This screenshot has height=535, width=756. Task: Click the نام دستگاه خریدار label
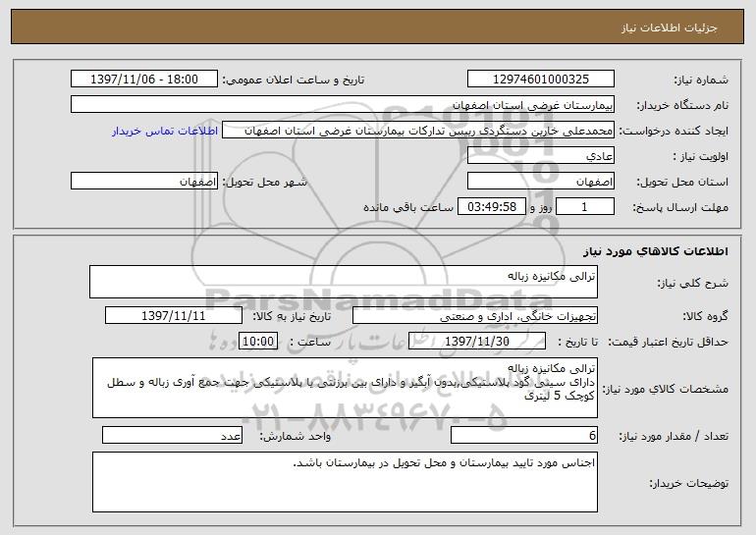[682, 106]
